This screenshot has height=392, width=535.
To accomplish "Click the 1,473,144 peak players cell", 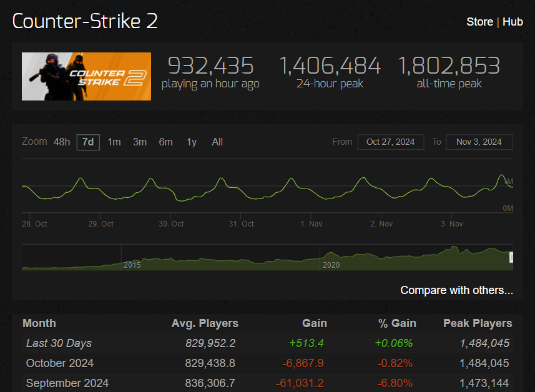I will [x=484, y=383].
